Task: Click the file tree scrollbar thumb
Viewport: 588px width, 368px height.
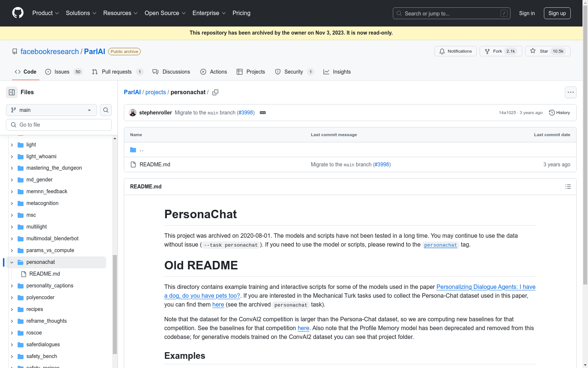Action: [x=115, y=304]
